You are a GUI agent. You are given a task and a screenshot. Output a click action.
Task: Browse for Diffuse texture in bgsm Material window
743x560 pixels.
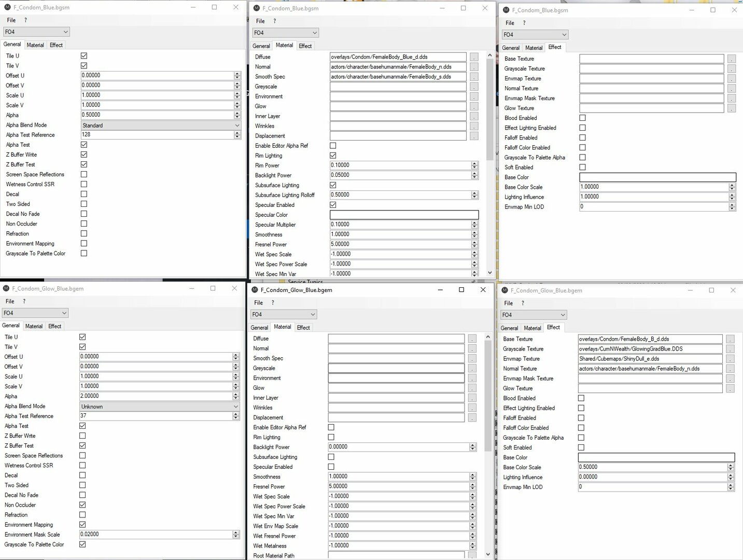click(x=474, y=57)
